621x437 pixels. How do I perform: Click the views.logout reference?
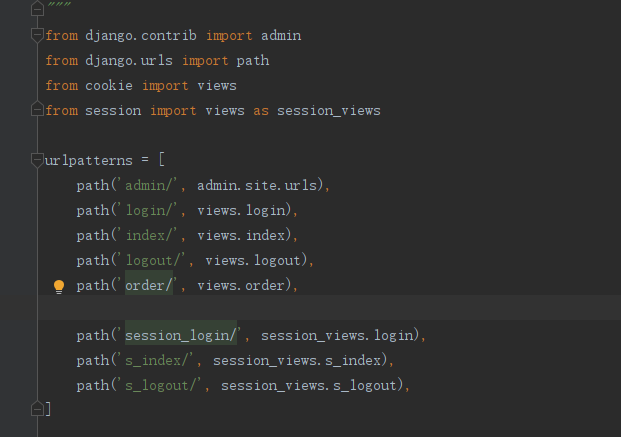point(256,261)
